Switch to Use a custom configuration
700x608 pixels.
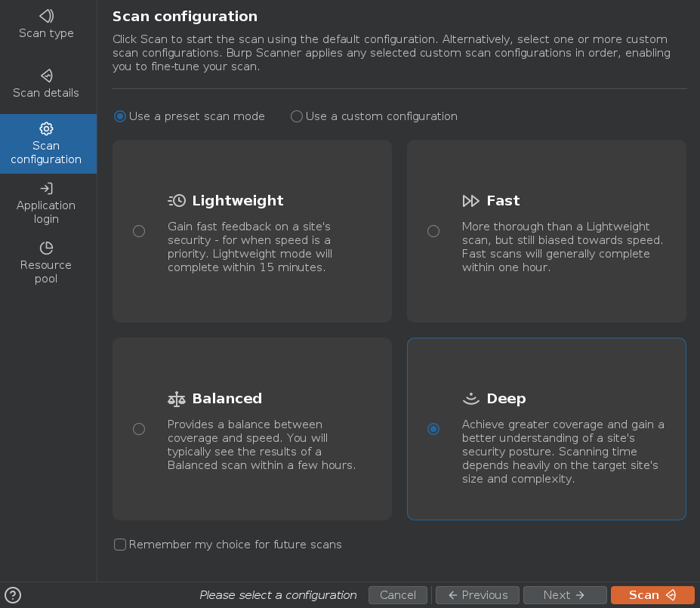[297, 116]
